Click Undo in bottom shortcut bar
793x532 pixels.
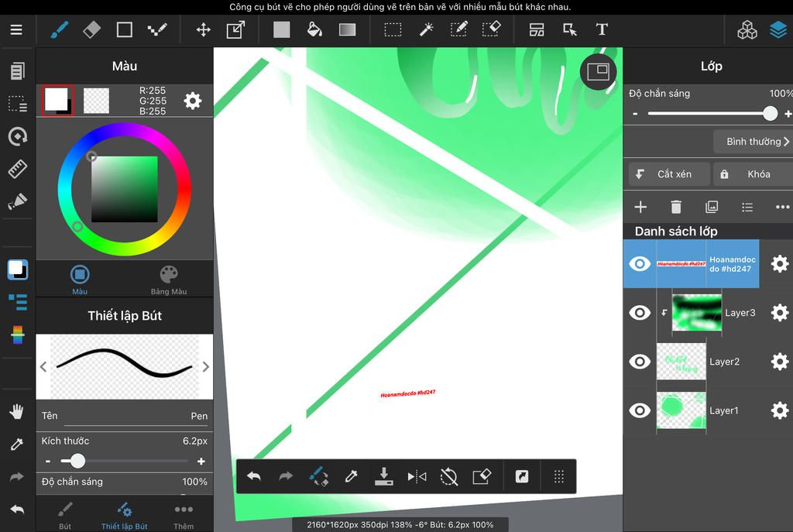coord(253,476)
